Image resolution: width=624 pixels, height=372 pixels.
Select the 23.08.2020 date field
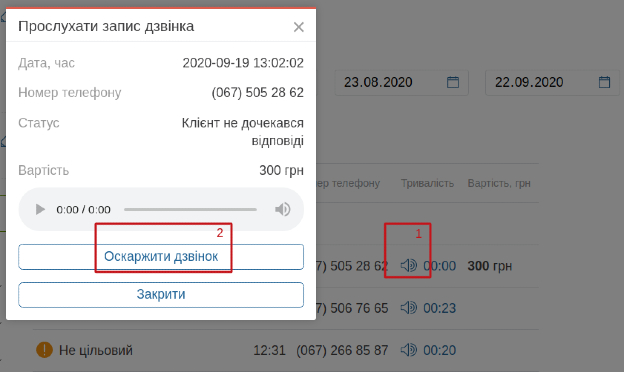point(402,82)
